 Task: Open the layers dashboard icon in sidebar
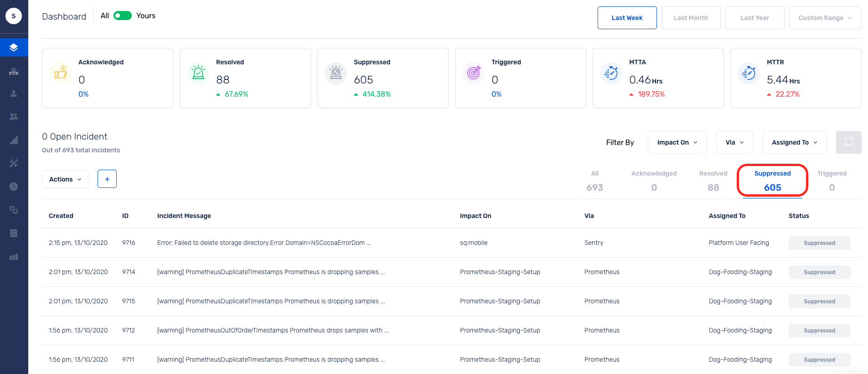pyautogui.click(x=14, y=47)
